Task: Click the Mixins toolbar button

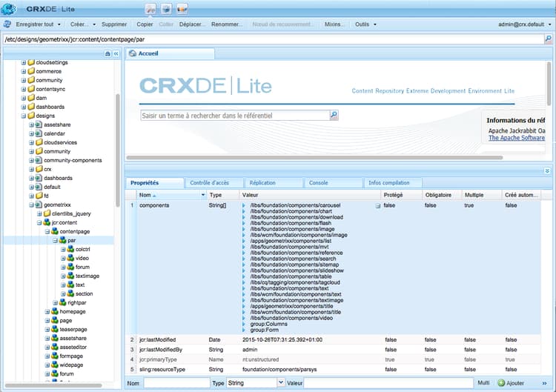Action: click(334, 24)
